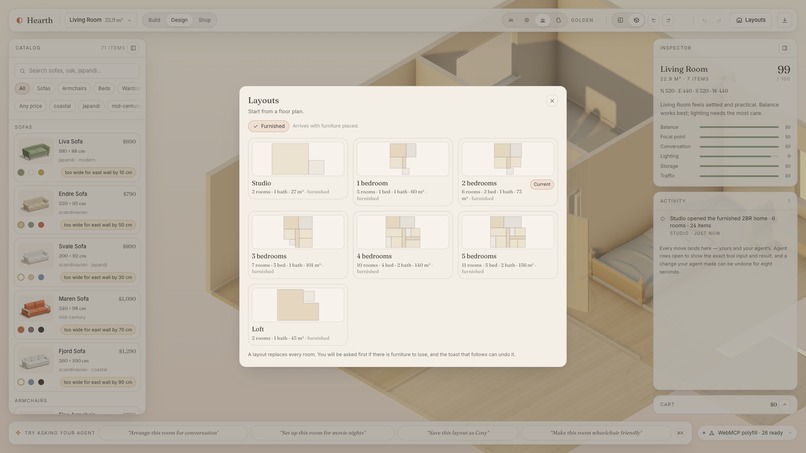Choose the 3 bedrooms layout card
Screen dimensions: 806x453
tap(298, 245)
